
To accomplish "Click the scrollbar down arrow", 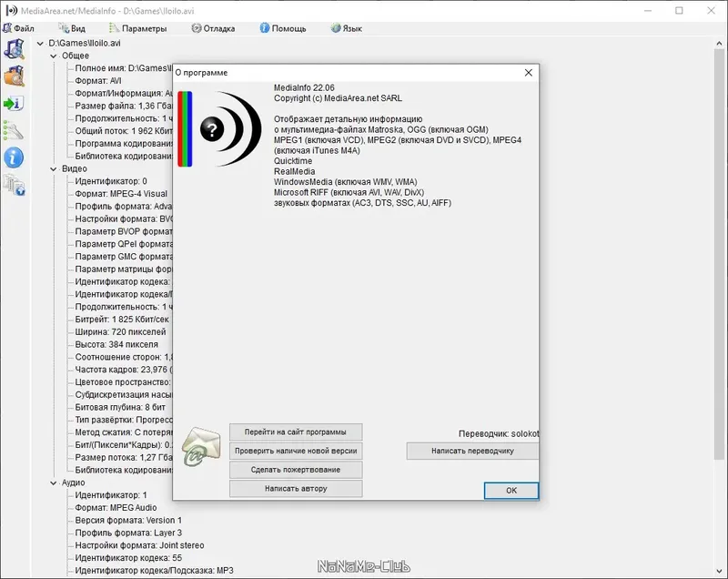I will coord(719,572).
